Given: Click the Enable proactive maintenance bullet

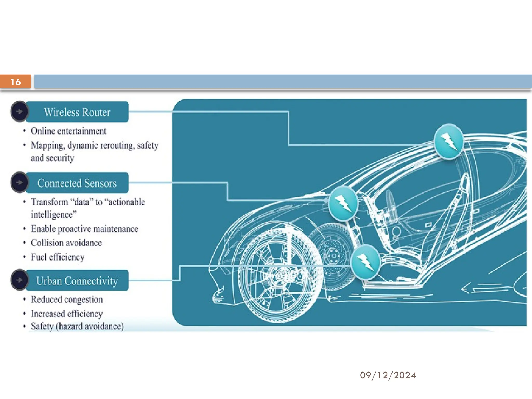Looking at the screenshot, I should coord(85,229).
